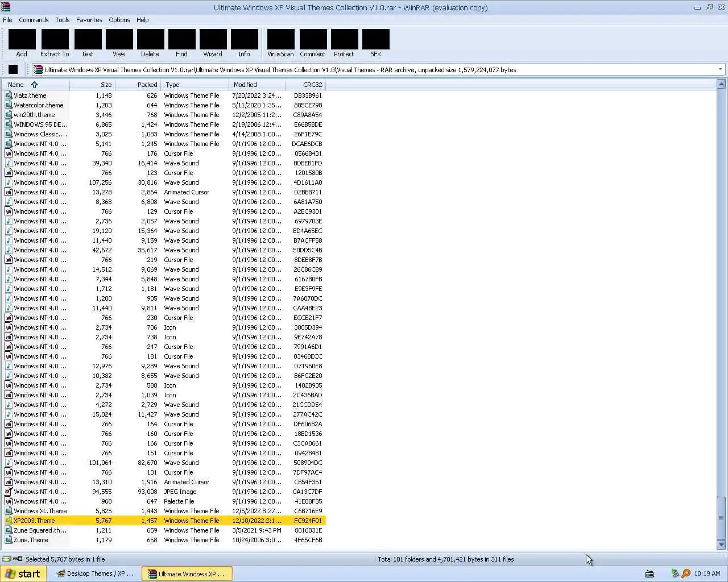Click the win20th.theme file icon
Image resolution: width=728 pixels, height=582 pixels.
[9, 115]
